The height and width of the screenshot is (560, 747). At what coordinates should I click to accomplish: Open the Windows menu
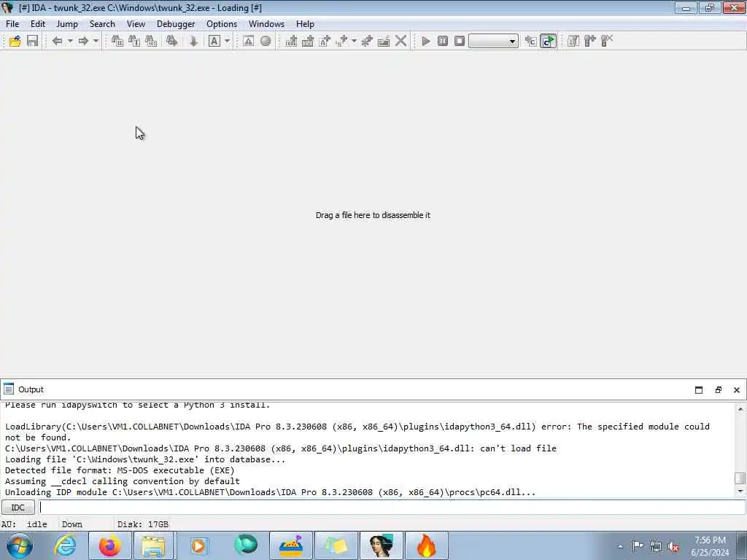(x=266, y=24)
